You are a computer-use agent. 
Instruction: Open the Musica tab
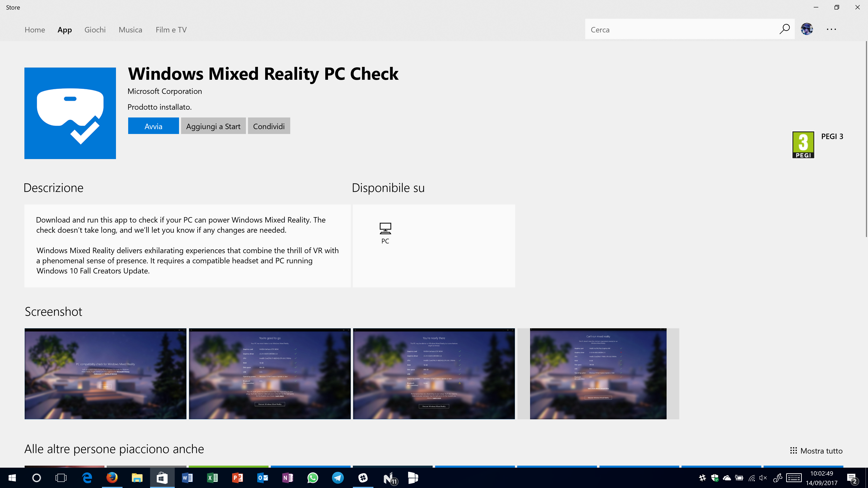[x=130, y=30]
